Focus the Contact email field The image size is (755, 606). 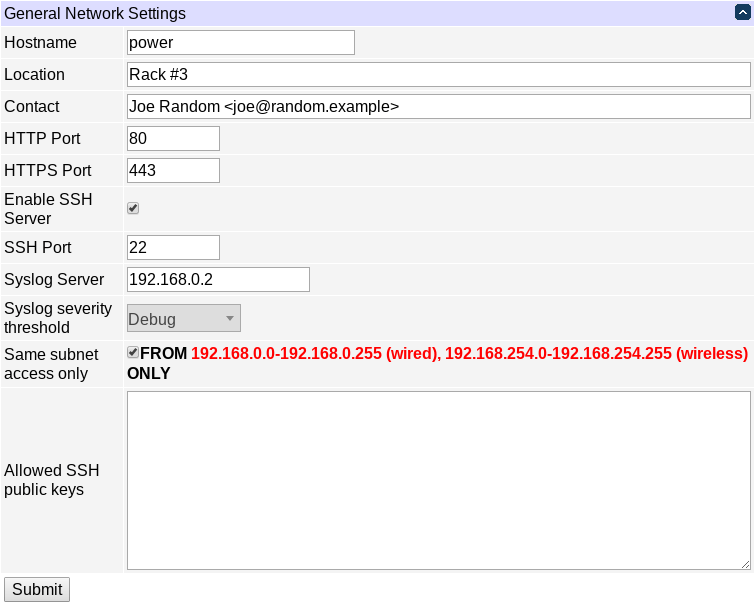[438, 106]
